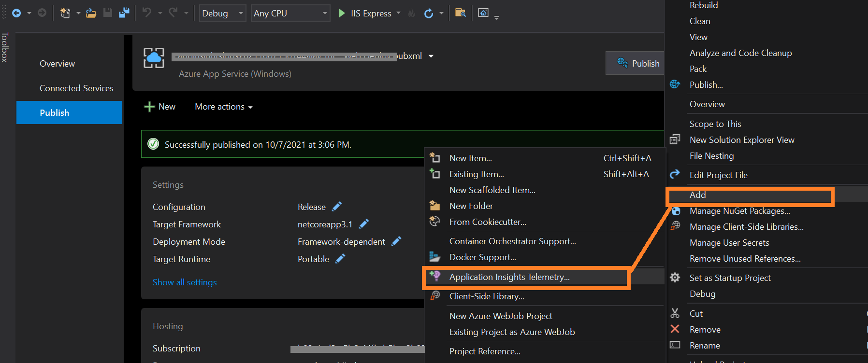Viewport: 868px width, 363px height.
Task: Click the New Solution Explorer View icon
Action: [675, 140]
